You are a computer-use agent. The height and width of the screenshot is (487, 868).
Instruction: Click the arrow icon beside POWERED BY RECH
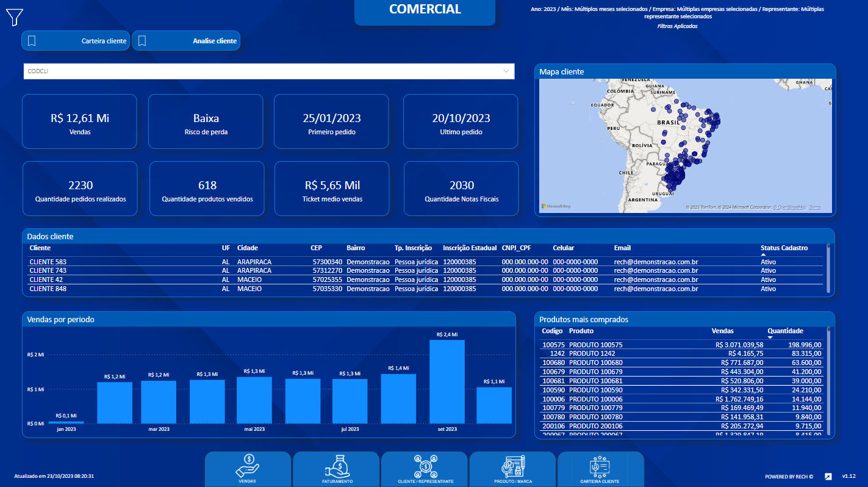pyautogui.click(x=828, y=477)
